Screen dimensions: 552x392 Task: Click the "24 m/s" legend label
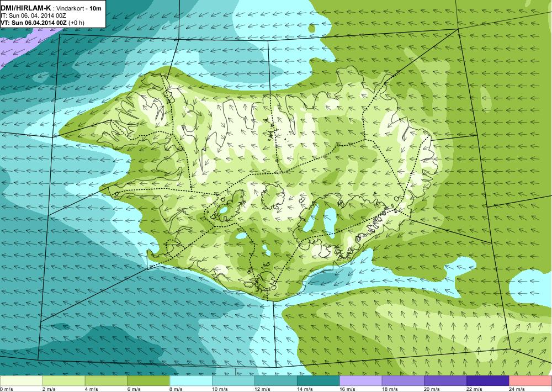click(517, 389)
